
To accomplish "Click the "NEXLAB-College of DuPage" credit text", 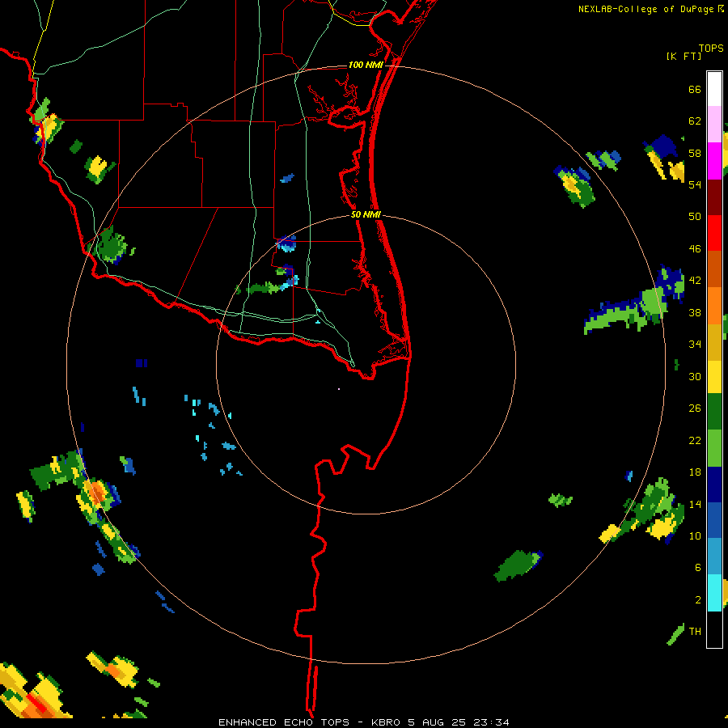I will (x=645, y=9).
